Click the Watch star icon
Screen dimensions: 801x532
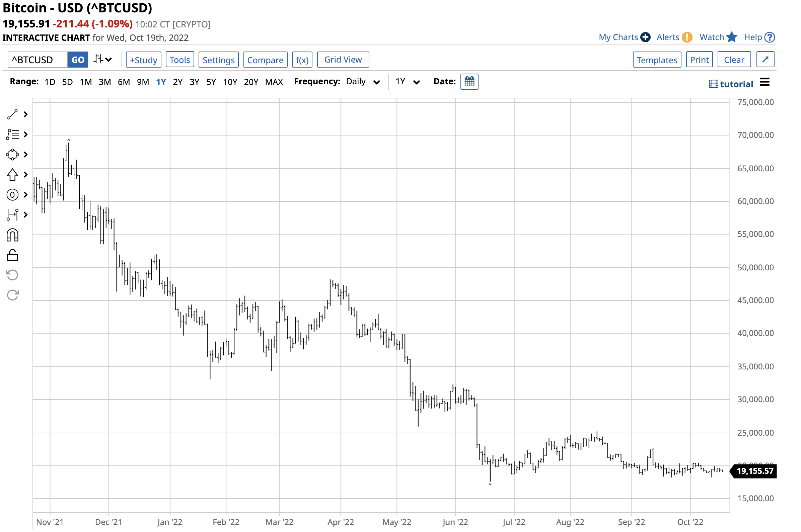732,37
